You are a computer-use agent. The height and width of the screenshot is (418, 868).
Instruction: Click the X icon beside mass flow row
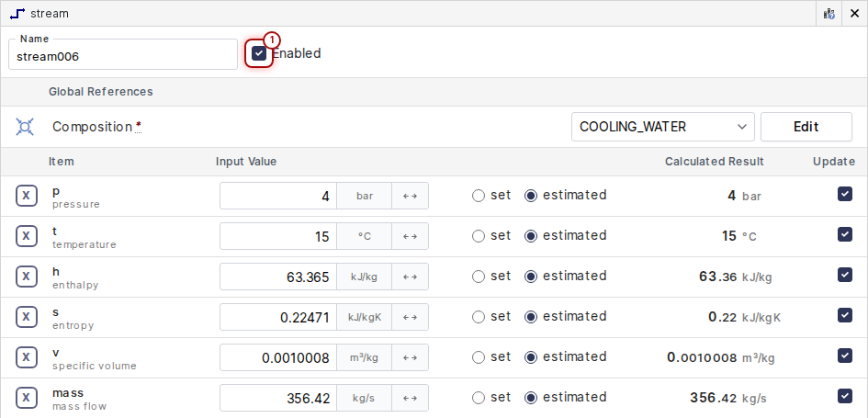27,398
